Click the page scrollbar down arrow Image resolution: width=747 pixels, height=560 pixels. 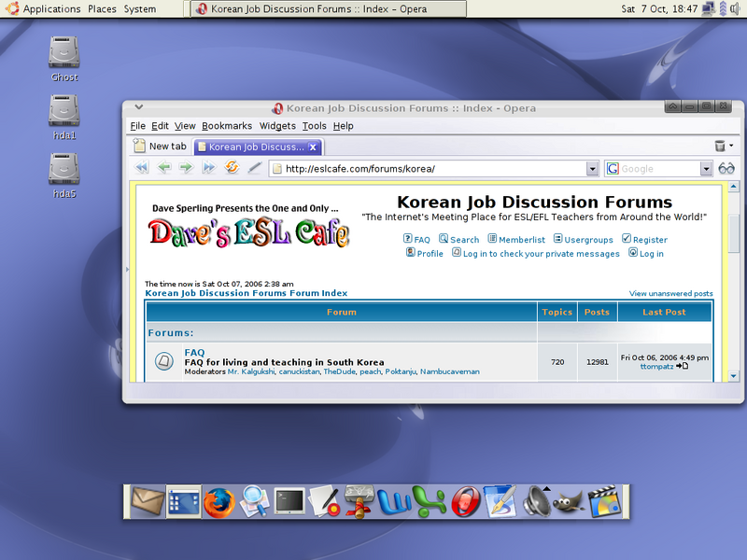point(734,376)
